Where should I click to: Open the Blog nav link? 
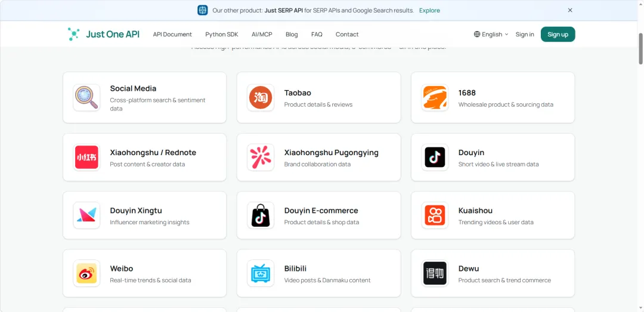point(292,34)
